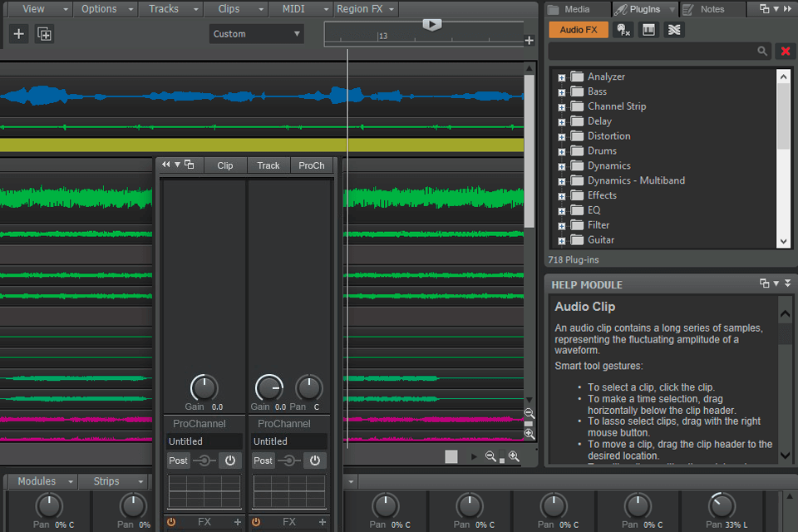Open the View menu

40,8
